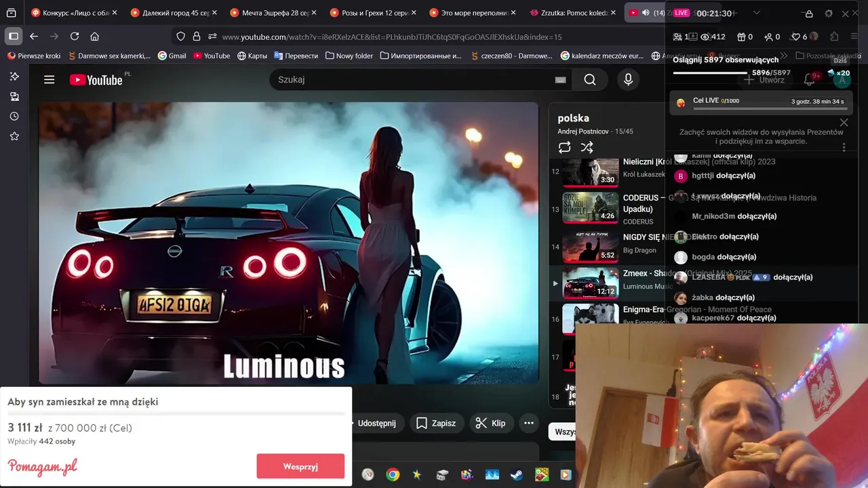Play Nieliczni Król Łukaszek playlist video
Screen dimensions: 868x488
point(590,171)
